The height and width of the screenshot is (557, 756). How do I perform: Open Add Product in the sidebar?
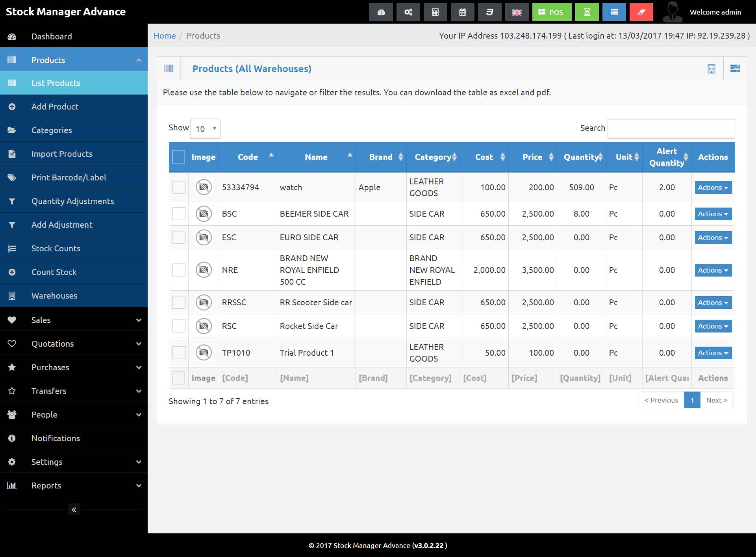pos(55,106)
